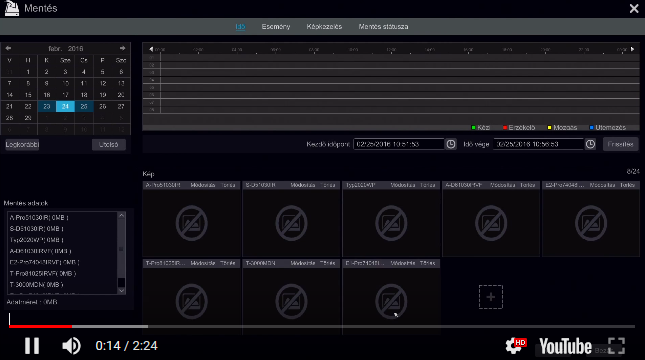Click the Legkorábbi button
Viewport: 645px width, 360px height.
tap(22, 144)
